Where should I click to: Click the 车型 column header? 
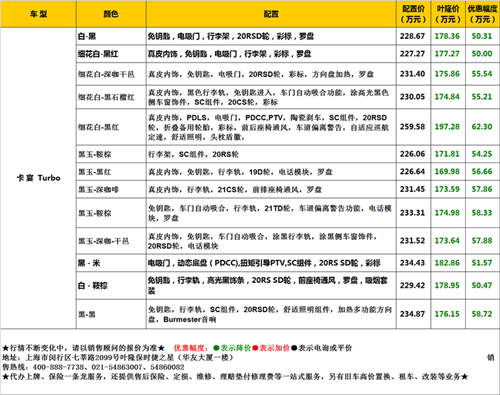(x=38, y=14)
